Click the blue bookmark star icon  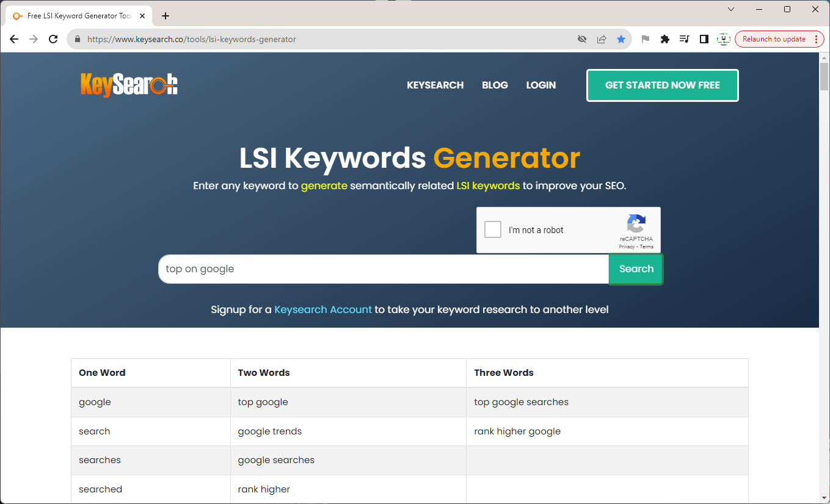pyautogui.click(x=621, y=39)
